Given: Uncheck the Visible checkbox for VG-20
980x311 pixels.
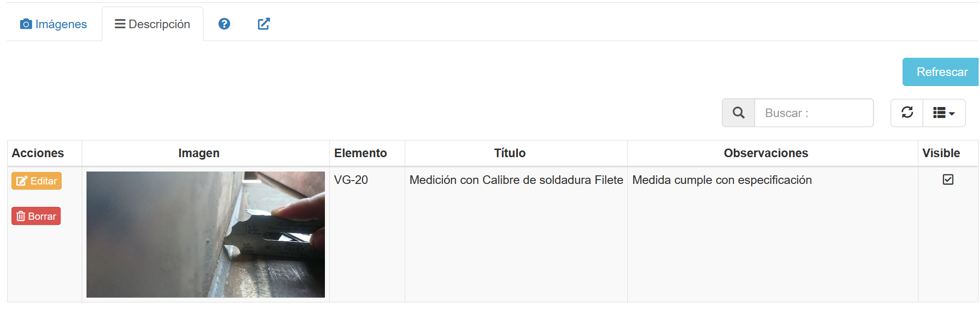Looking at the screenshot, I should [948, 180].
